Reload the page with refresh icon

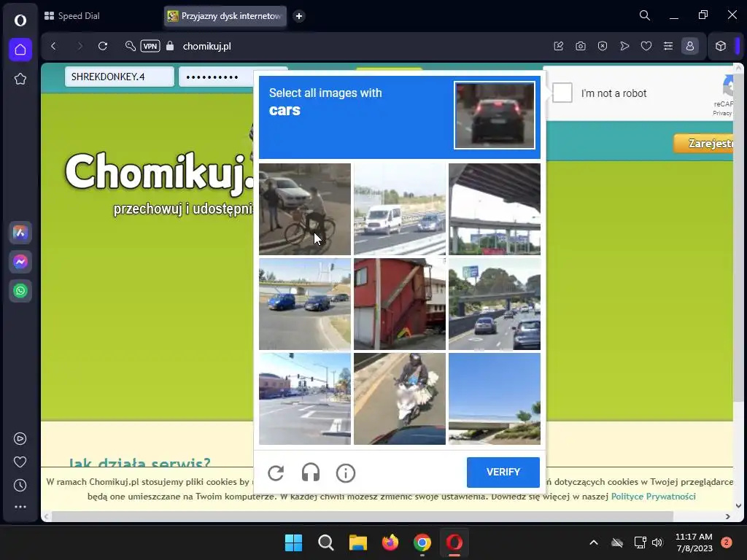102,46
